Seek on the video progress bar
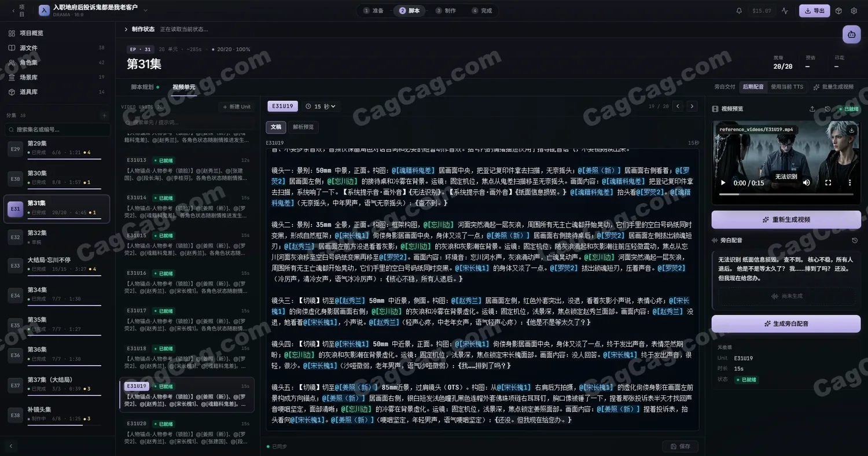This screenshot has width=868, height=456. coord(786,194)
